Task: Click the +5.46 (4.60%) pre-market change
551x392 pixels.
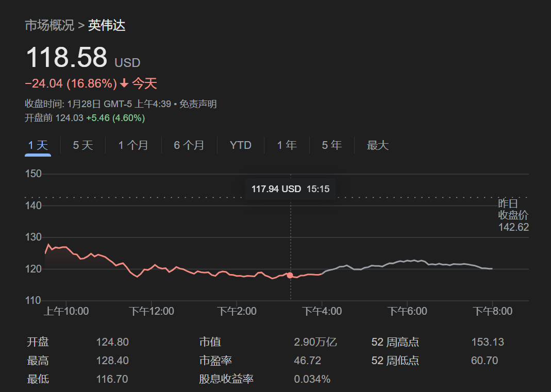Action: (115, 117)
